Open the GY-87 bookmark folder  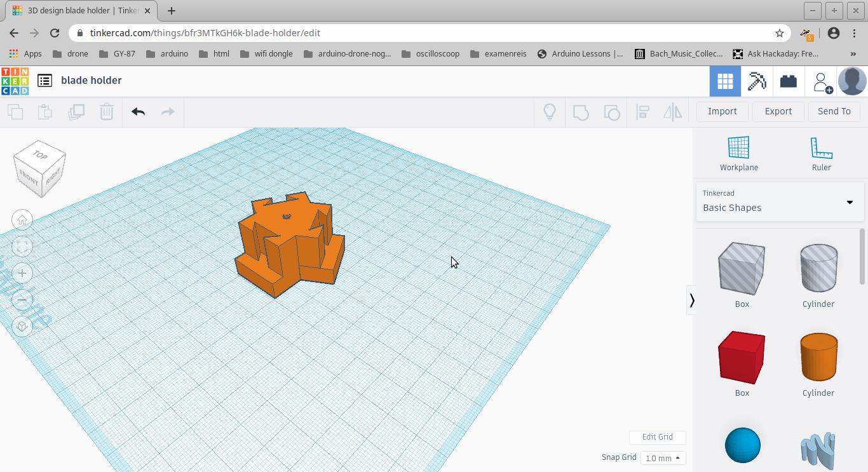[x=117, y=54]
